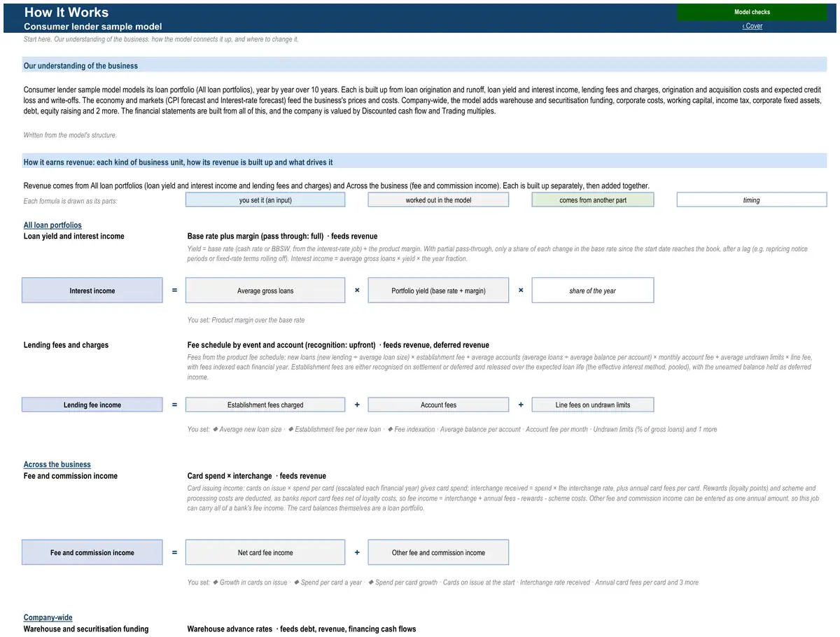Click the Fee and commission income result box
This screenshot has height=637, width=840.
(x=92, y=552)
